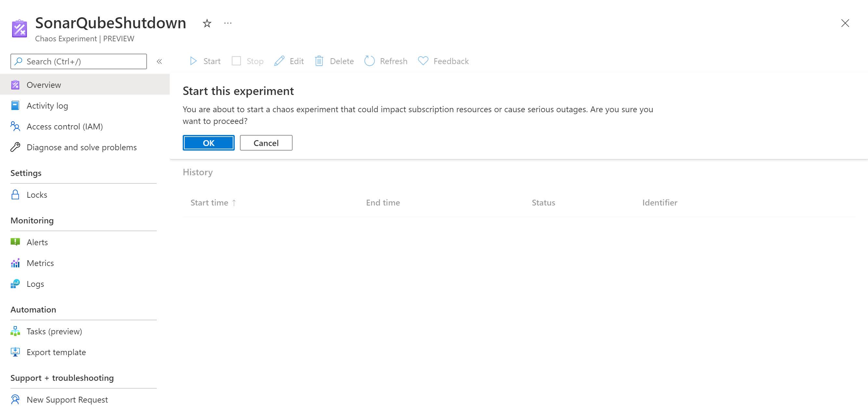
Task: Open the Locks settings page
Action: coord(37,195)
